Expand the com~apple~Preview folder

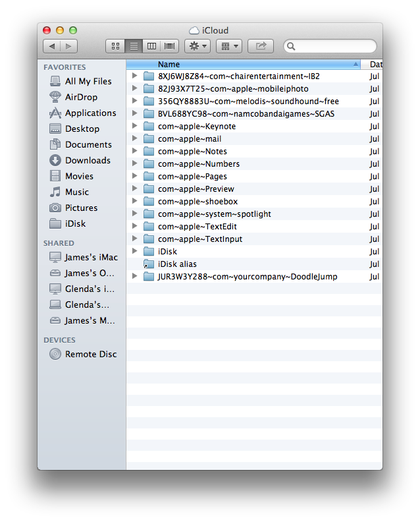pyautogui.click(x=135, y=188)
